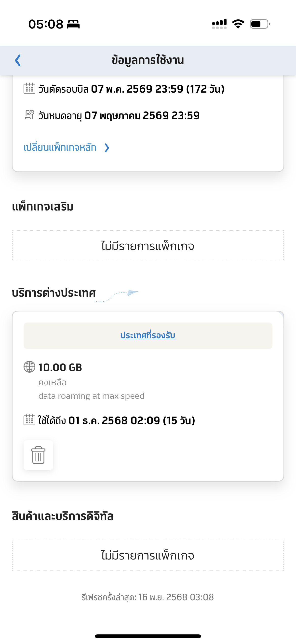Tap the calendar icon beside ใช้ได้ถึง
The width and height of the screenshot is (296, 644).
point(29,420)
